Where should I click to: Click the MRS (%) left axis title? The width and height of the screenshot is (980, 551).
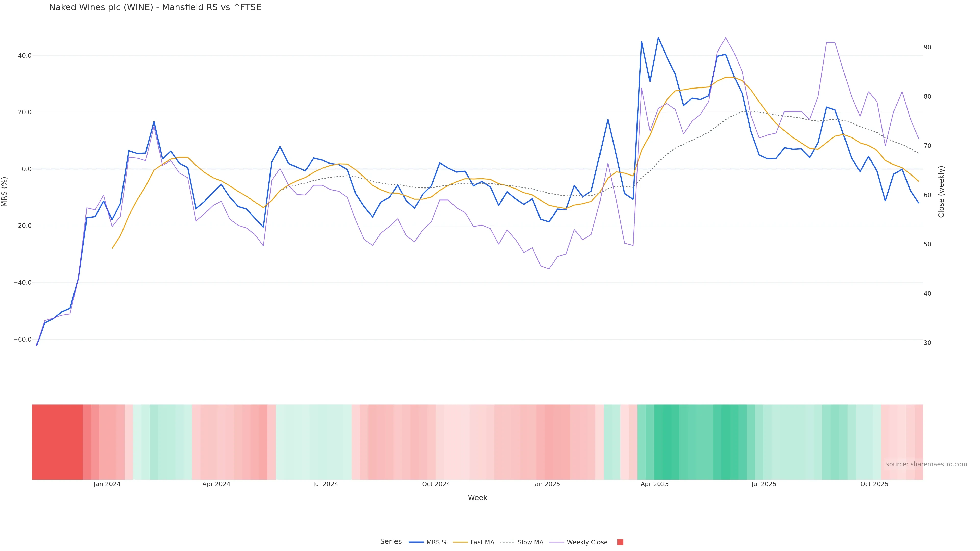[5, 192]
